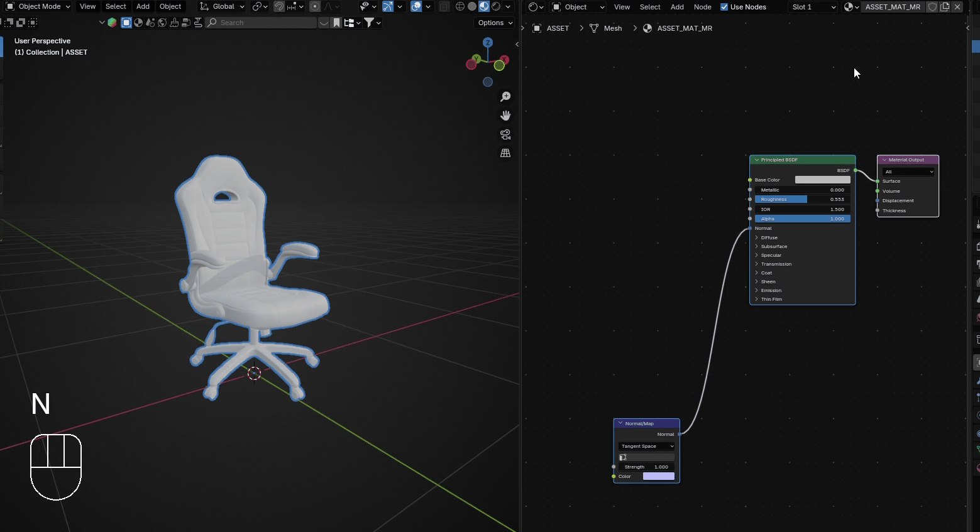Open the Tangent Space dropdown
The width and height of the screenshot is (980, 532).
[646, 446]
